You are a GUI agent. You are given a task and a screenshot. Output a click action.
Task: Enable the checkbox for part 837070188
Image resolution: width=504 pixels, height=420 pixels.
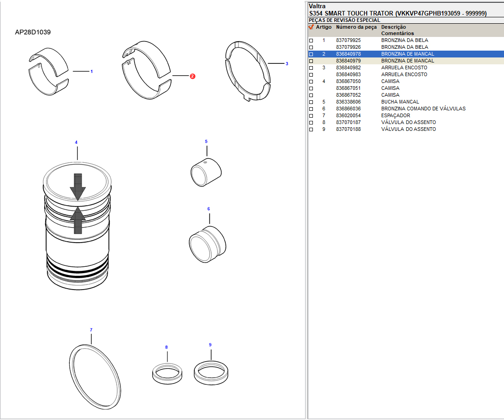pyautogui.click(x=312, y=130)
